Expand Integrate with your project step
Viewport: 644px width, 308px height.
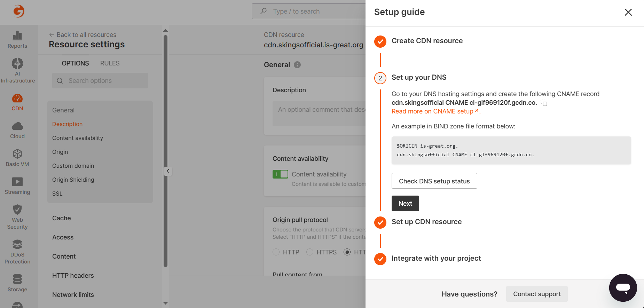click(436, 258)
